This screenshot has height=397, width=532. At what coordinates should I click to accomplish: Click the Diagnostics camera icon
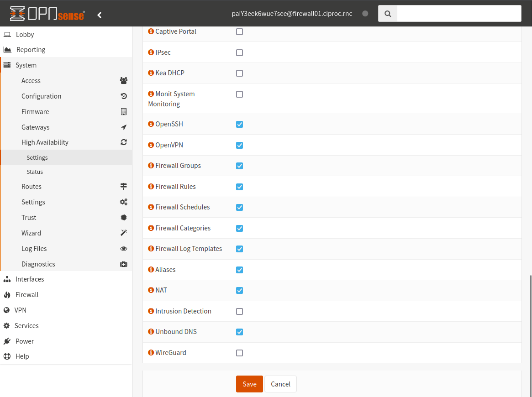click(123, 264)
